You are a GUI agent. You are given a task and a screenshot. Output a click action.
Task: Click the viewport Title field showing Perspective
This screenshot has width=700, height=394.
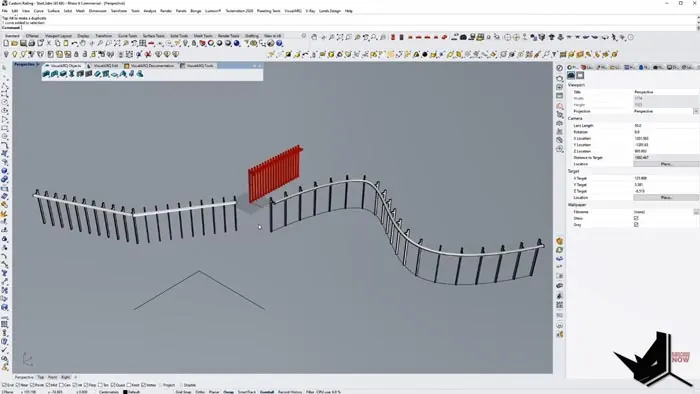pos(666,92)
